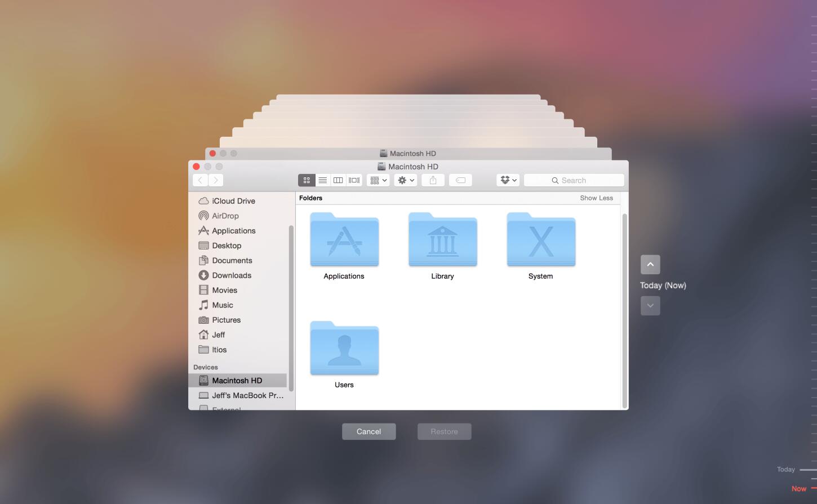Switch to icon view in Finder toolbar
This screenshot has height=504, width=817.
pyautogui.click(x=307, y=180)
